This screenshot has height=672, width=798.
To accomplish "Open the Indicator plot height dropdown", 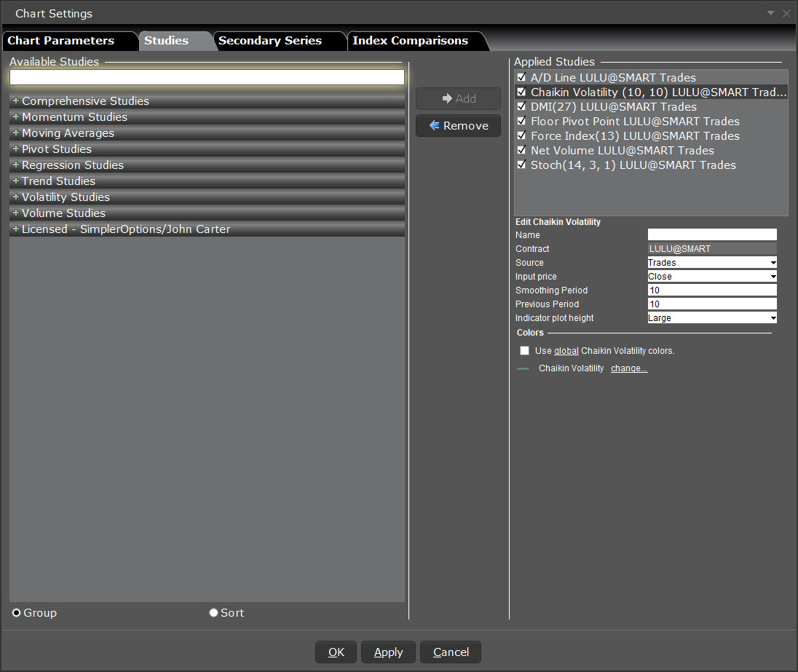I will tap(711, 318).
